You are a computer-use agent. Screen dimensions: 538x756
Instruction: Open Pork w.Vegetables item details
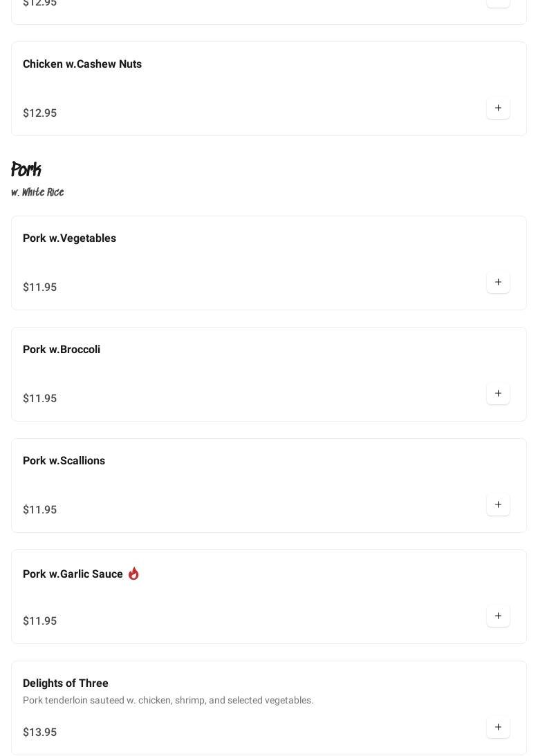[69, 238]
